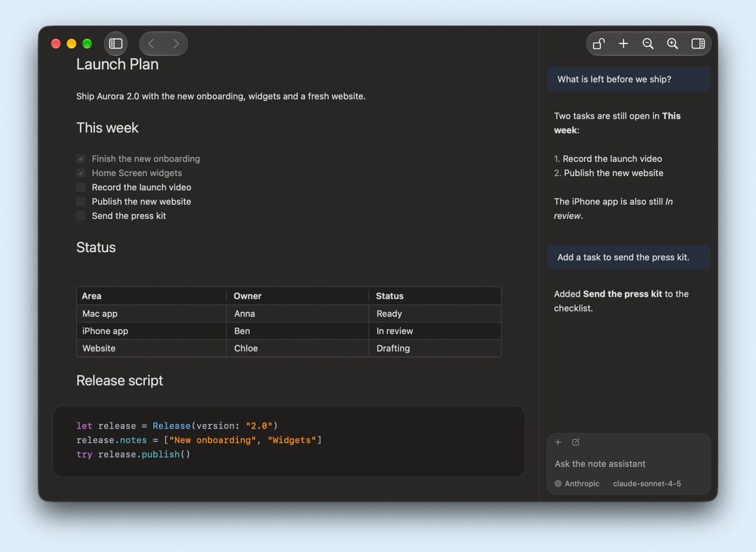Check 'Publish the new website' checkbox
The image size is (756, 552).
click(81, 202)
